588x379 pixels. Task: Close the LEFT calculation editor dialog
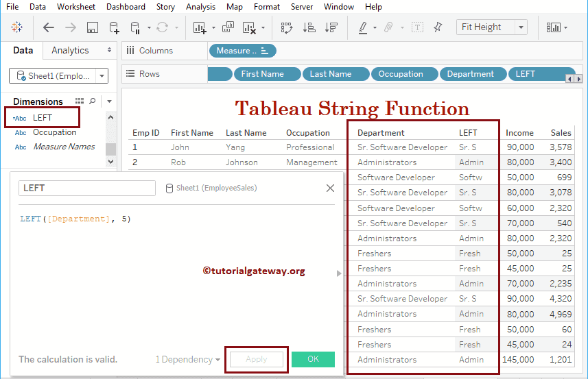coord(330,188)
